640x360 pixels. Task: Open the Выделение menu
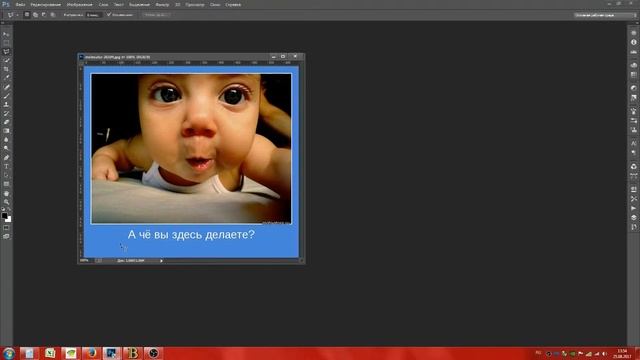pos(139,4)
